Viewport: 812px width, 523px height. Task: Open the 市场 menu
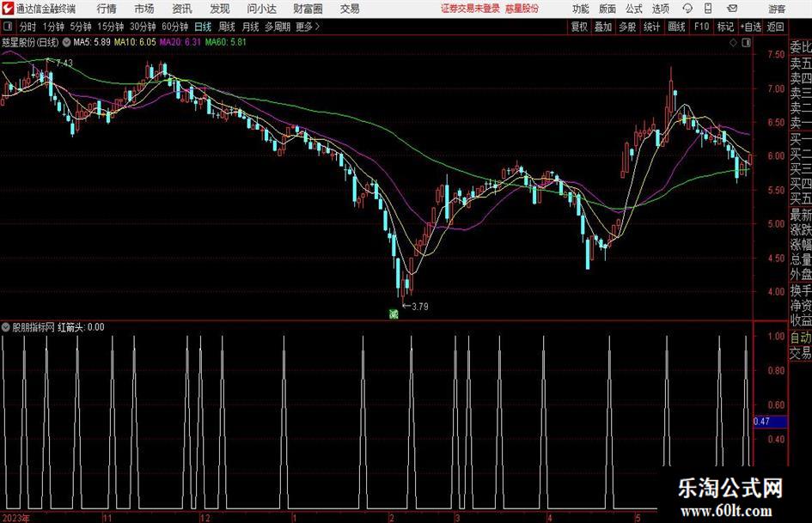click(144, 9)
